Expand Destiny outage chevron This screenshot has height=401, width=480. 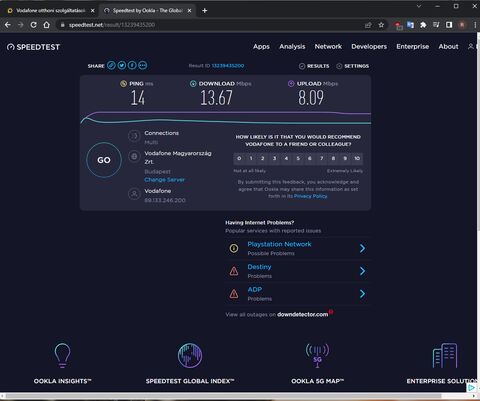coord(363,271)
